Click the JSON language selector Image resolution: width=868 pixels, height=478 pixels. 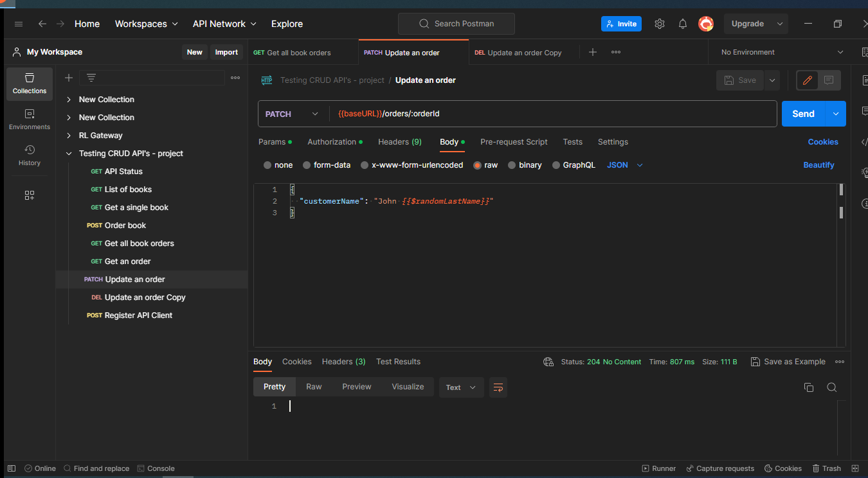click(617, 165)
